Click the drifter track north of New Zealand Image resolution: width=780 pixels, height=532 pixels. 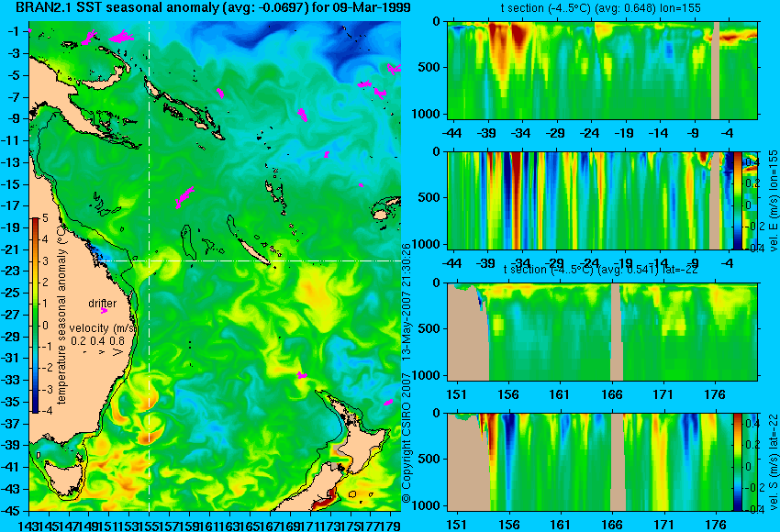[x=302, y=375]
